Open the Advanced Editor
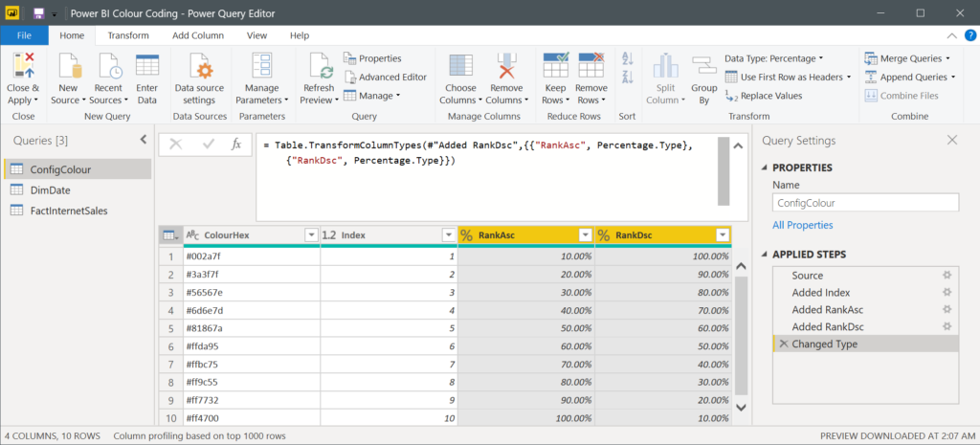 click(x=385, y=77)
